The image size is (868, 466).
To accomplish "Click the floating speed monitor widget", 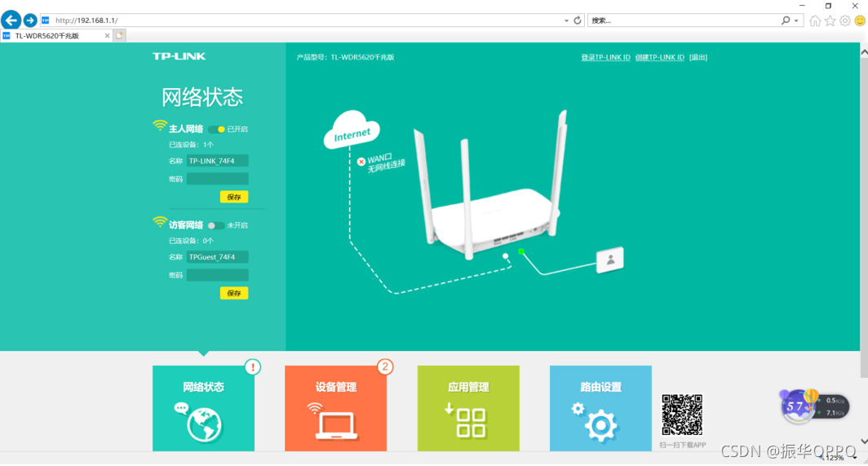I will point(814,406).
